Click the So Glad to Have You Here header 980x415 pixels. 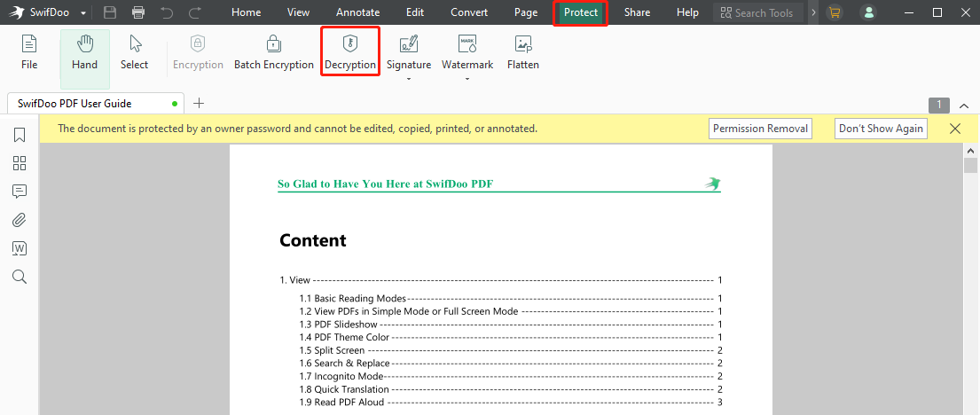[388, 184]
